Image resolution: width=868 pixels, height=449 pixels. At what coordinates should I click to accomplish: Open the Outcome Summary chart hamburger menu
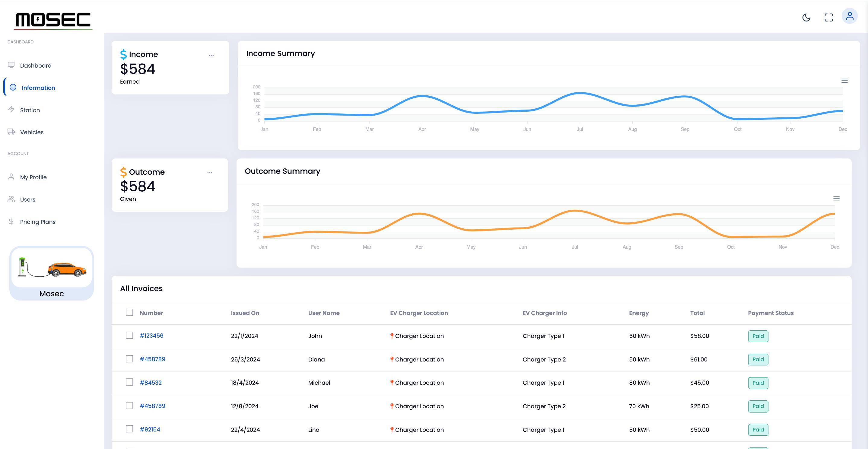836,198
